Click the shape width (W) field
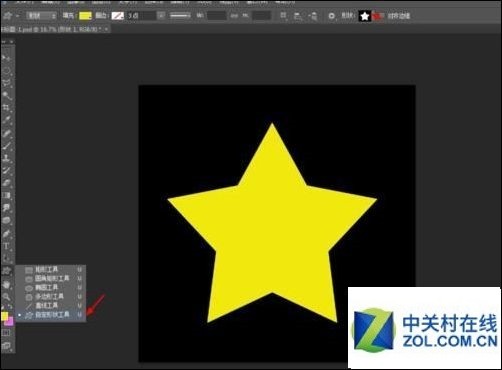The width and height of the screenshot is (502, 370). 216,16
